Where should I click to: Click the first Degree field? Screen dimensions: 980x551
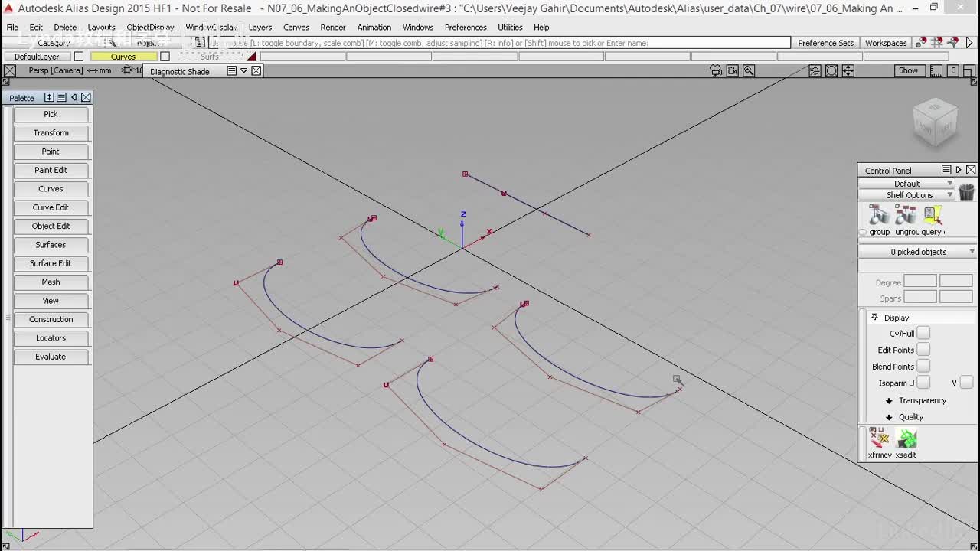tap(920, 282)
